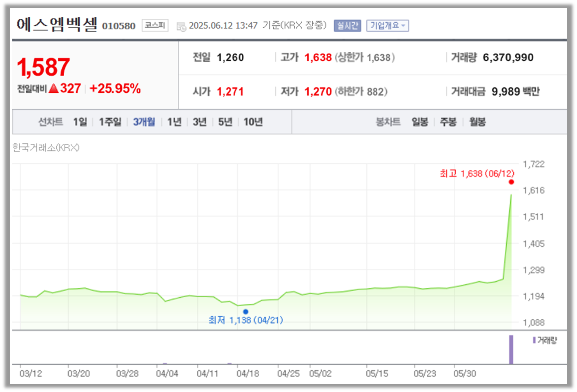The height and width of the screenshot is (392, 577).
Task: Click the current price 1,587
Action: coord(43,67)
